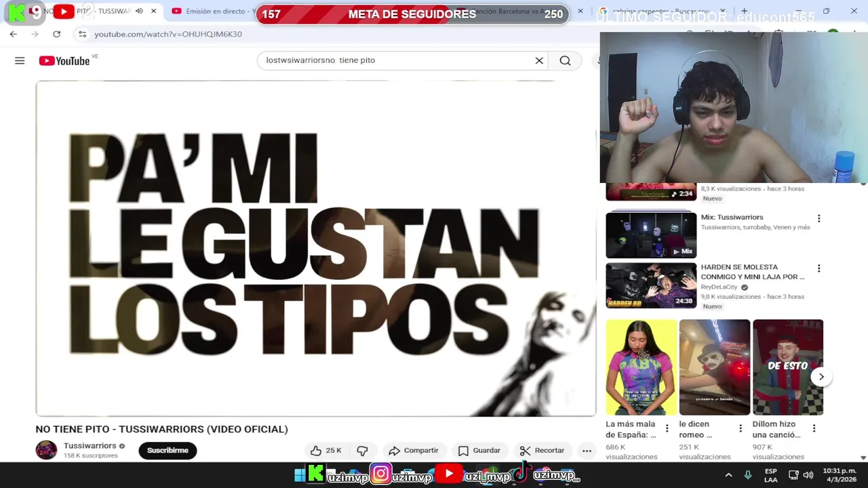Go back with the browser back arrow
The width and height of the screenshot is (868, 488).
pyautogui.click(x=13, y=34)
